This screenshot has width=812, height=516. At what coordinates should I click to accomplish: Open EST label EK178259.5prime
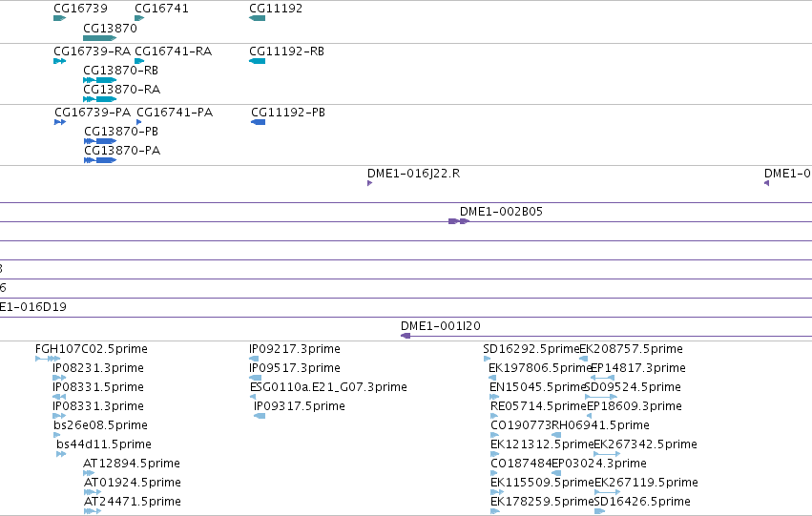tap(542, 502)
